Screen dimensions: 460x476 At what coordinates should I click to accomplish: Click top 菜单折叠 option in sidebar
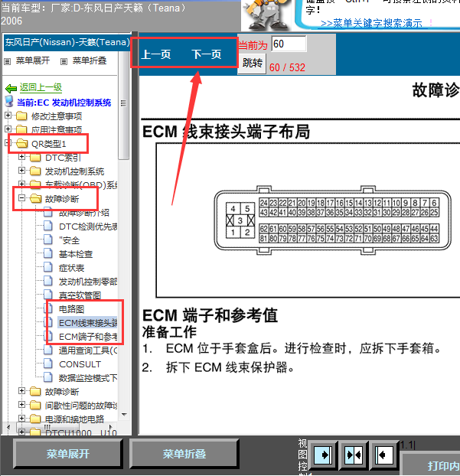[90, 60]
